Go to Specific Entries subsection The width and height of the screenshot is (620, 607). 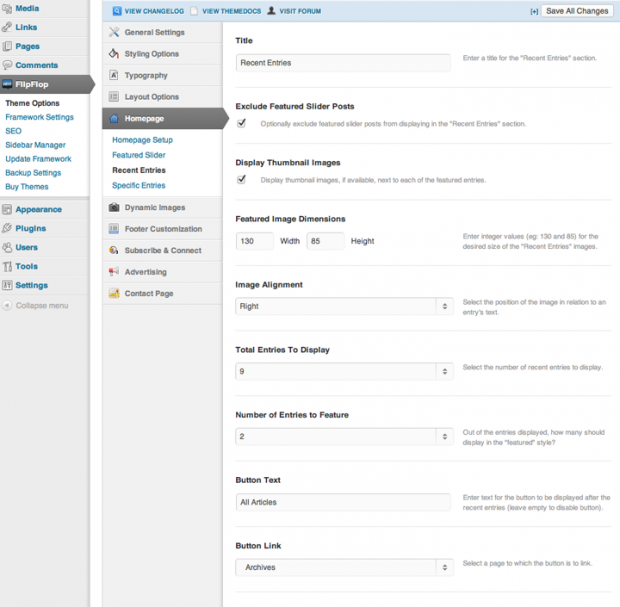coord(139,185)
